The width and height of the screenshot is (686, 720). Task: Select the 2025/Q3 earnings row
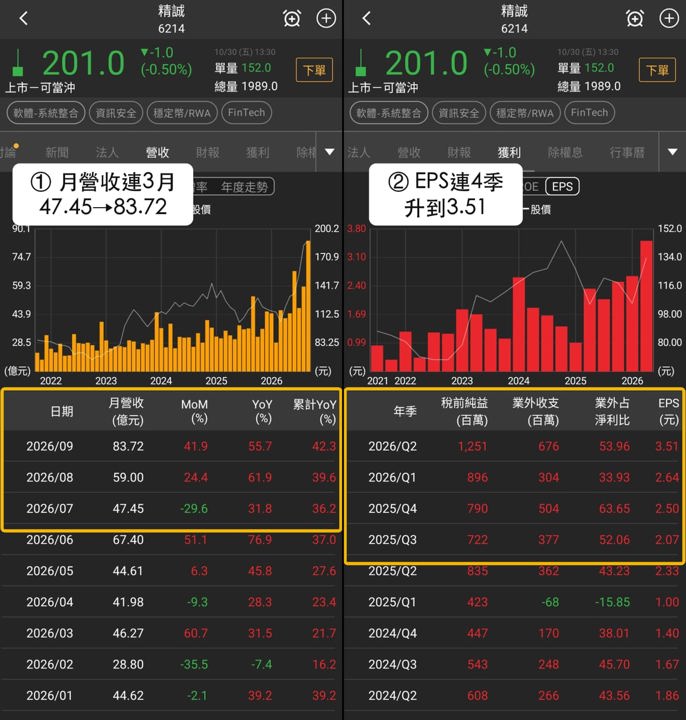pyautogui.click(x=514, y=540)
